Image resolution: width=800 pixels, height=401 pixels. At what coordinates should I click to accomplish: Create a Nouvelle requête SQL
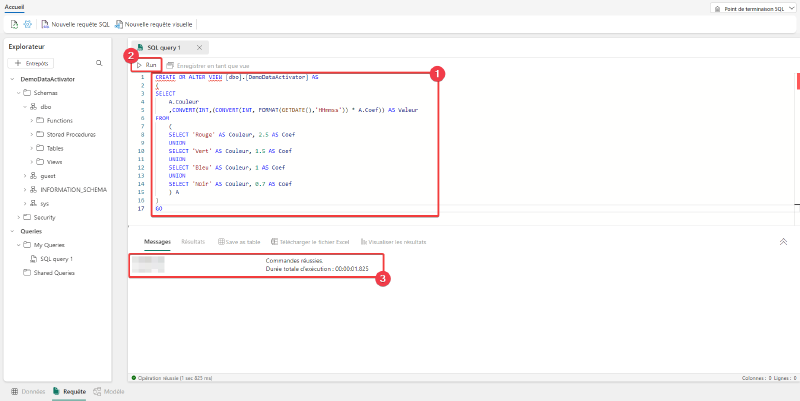click(76, 24)
